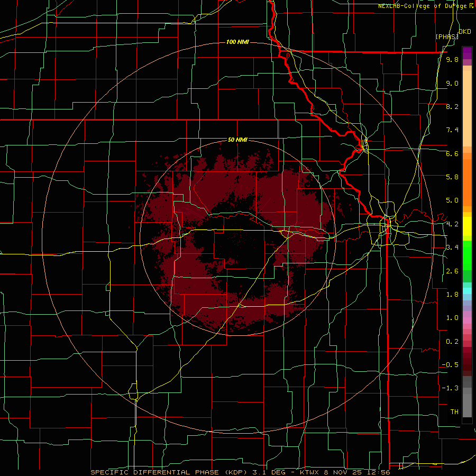
Task: Click the purple band at the scale top
Action: click(467, 53)
